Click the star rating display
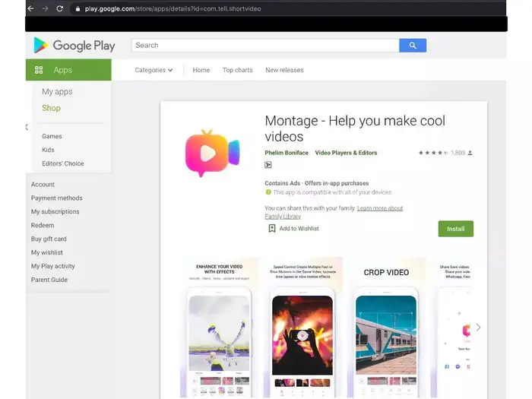 (432, 153)
